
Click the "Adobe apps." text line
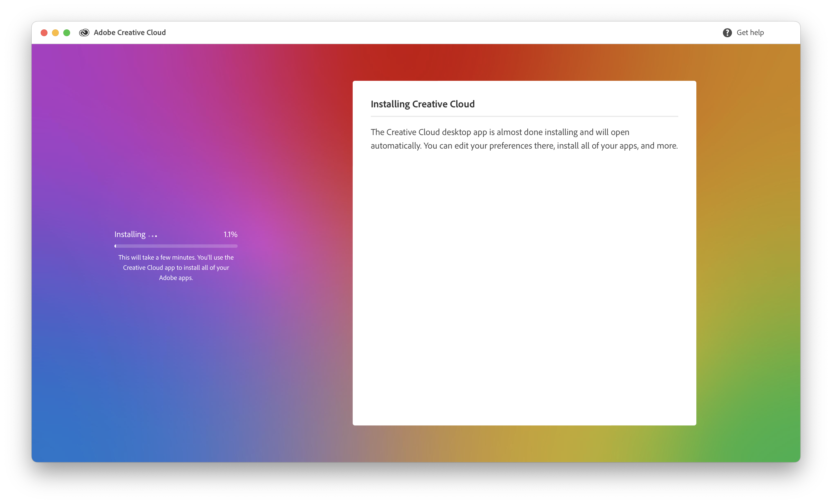(x=176, y=278)
